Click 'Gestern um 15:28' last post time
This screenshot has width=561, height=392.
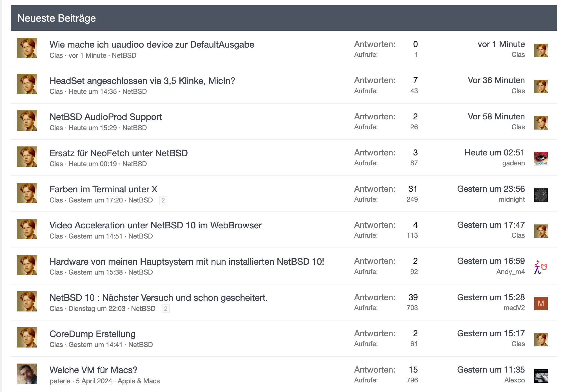point(491,297)
